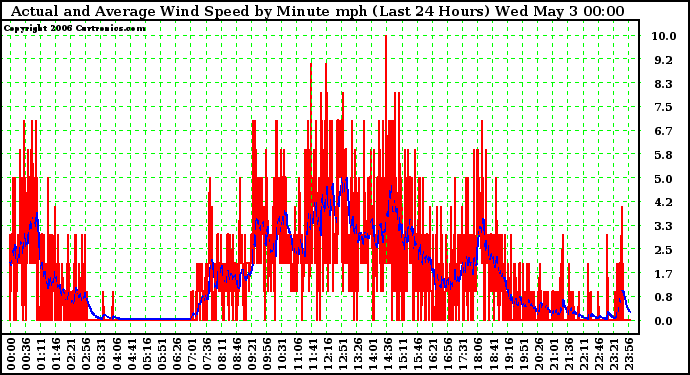Screen dimensions: 690x375
Task: Click the 18:41 time label on x-axis
Action: tap(494, 354)
